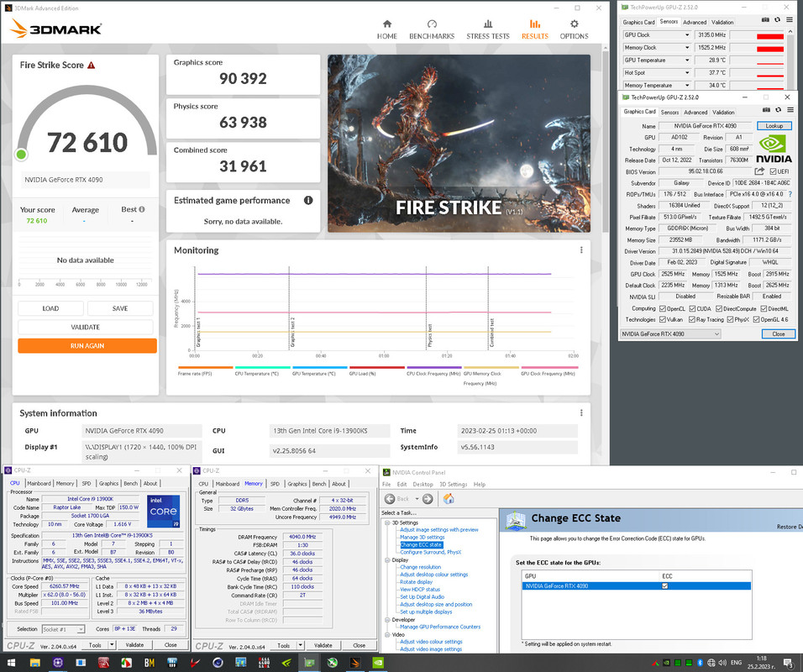
Task: Open the Memory Clock sensor dropdown
Action: pyautogui.click(x=687, y=48)
